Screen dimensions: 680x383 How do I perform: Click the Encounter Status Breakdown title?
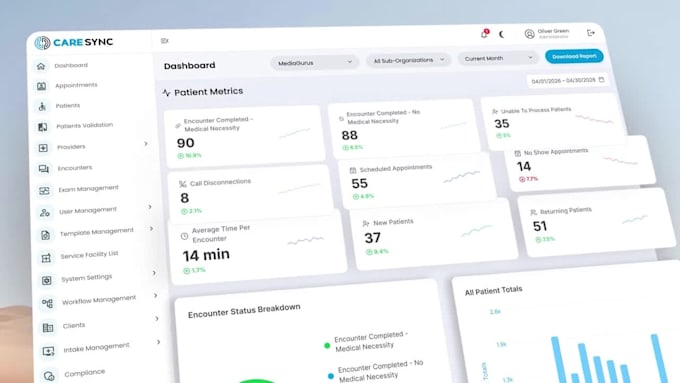(244, 311)
